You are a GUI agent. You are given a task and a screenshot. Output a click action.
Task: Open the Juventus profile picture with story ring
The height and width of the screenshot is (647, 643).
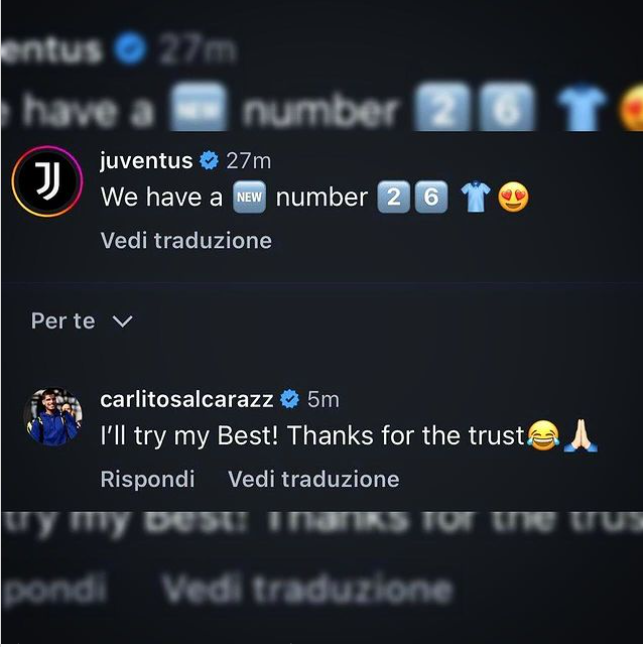[47, 181]
